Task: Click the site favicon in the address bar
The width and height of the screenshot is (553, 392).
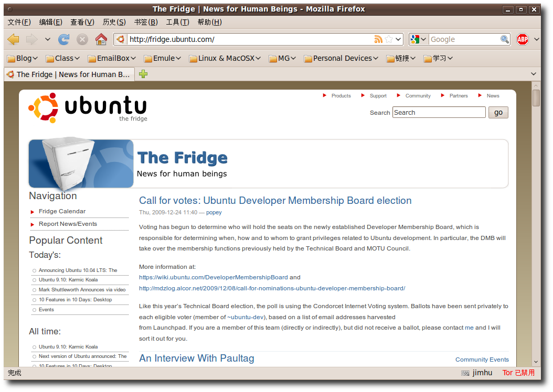Action: pyautogui.click(x=121, y=39)
